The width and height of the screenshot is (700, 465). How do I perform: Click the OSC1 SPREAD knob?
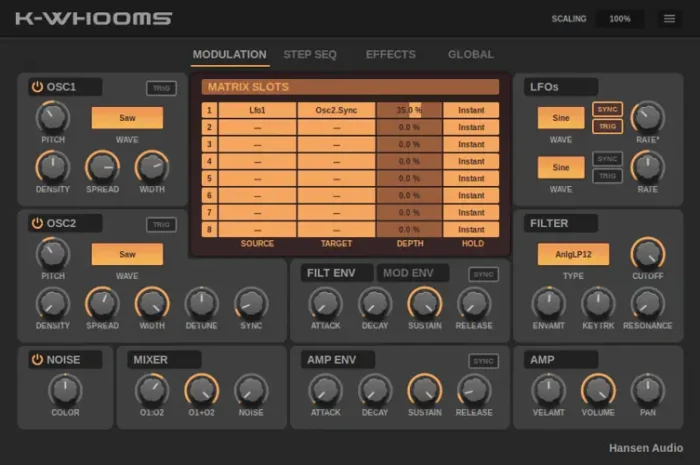click(x=102, y=167)
